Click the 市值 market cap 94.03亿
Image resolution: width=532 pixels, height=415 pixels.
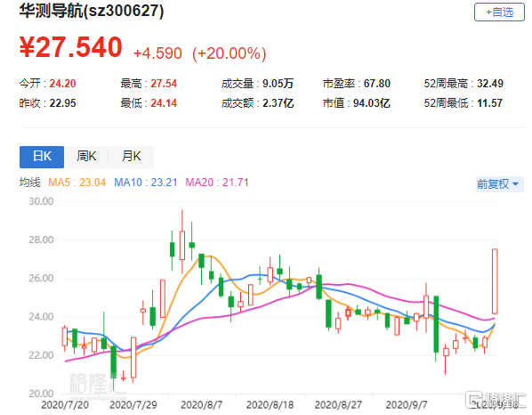pyautogui.click(x=372, y=103)
